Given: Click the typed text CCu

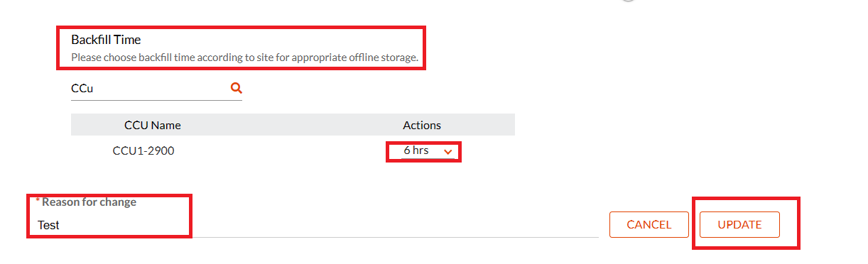Looking at the screenshot, I should point(82,89).
